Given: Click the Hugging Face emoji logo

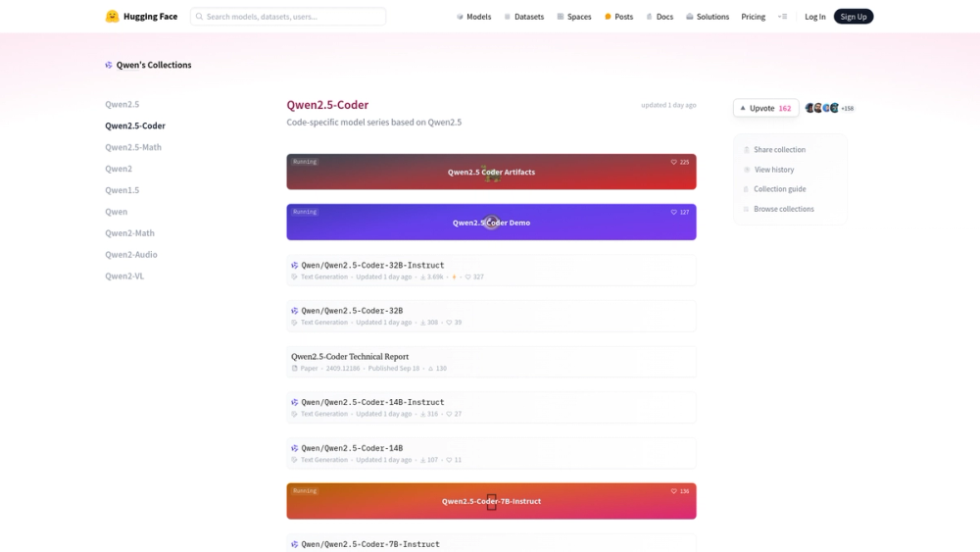Looking at the screenshot, I should click(112, 17).
